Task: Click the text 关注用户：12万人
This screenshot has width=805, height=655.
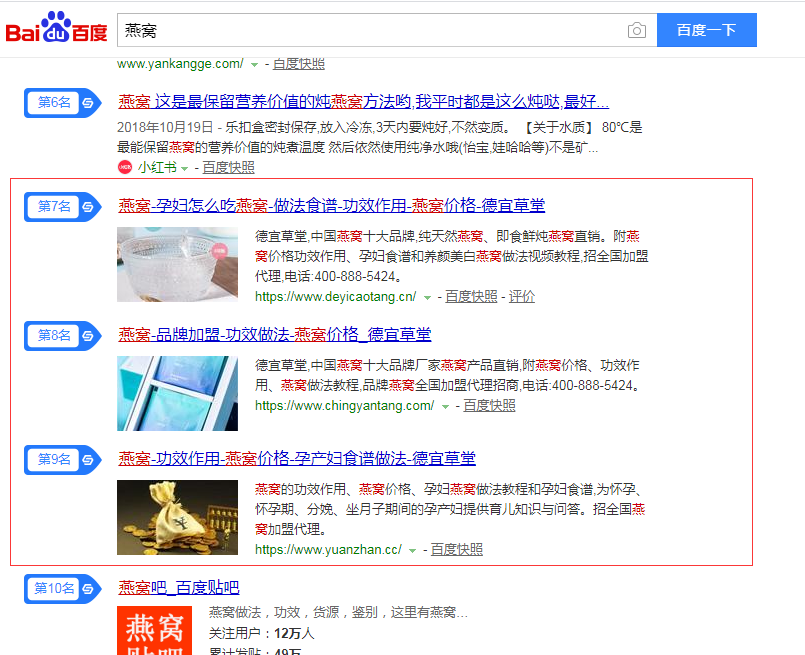Action: pos(261,633)
